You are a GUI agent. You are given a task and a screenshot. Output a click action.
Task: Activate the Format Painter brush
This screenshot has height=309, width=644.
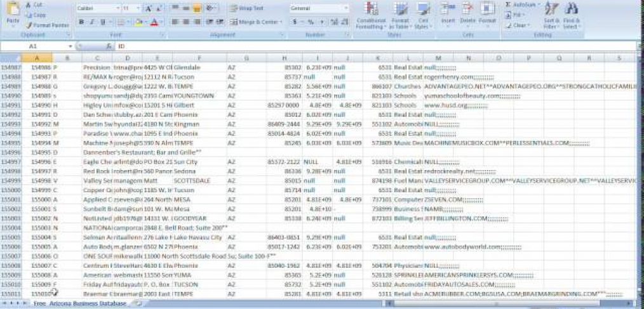point(29,25)
